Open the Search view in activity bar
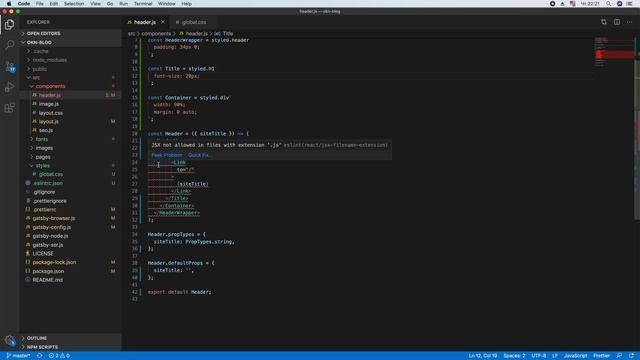 [9, 44]
